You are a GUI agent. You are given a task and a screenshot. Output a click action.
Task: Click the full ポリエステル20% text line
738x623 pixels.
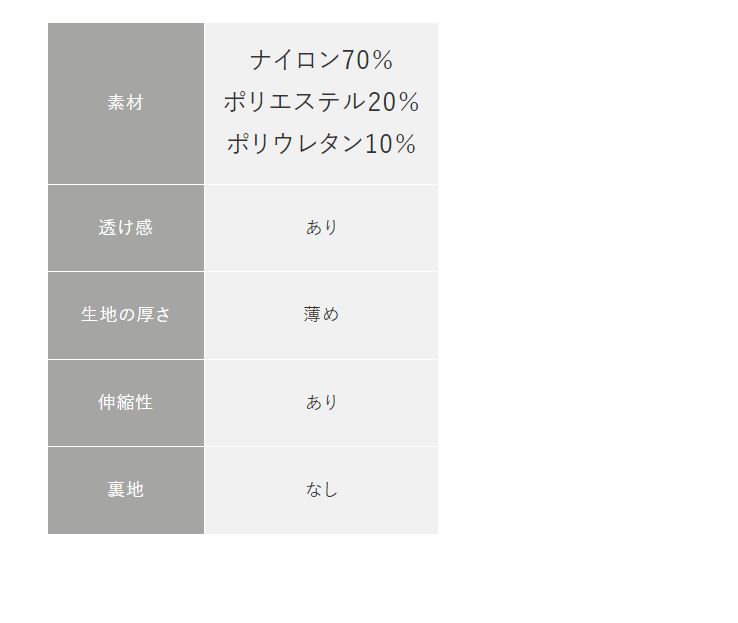[321, 102]
